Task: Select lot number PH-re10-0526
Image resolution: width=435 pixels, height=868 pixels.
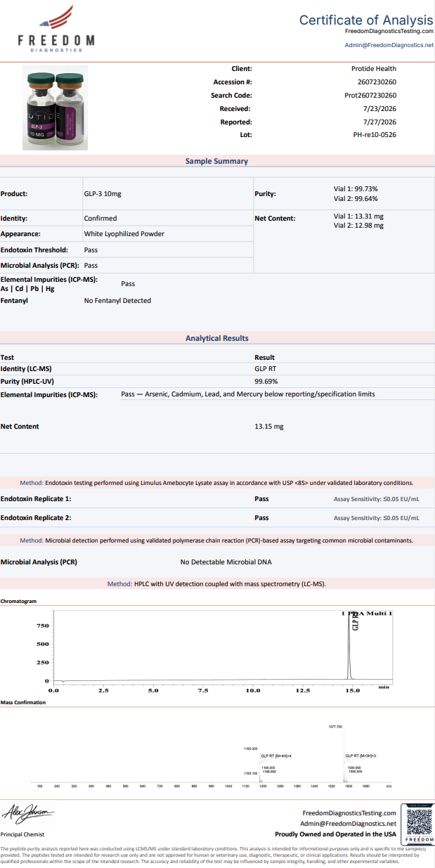Action: [375, 134]
